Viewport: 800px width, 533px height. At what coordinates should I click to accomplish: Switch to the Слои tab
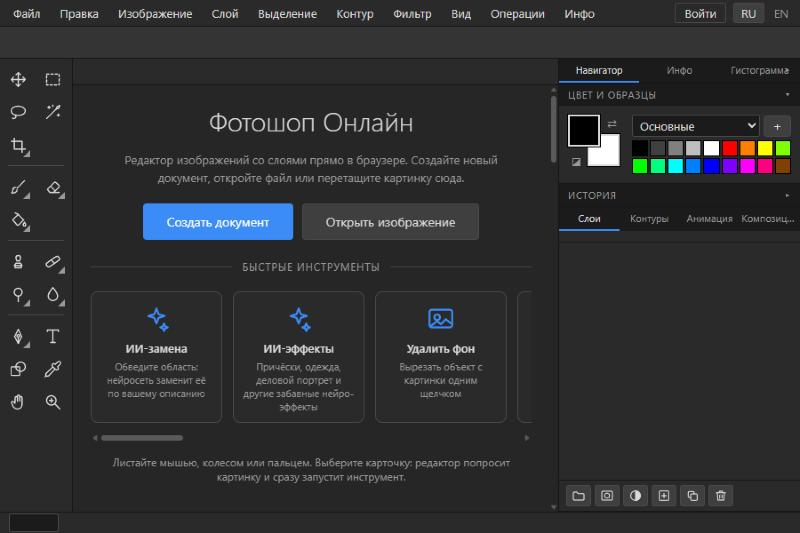click(589, 219)
